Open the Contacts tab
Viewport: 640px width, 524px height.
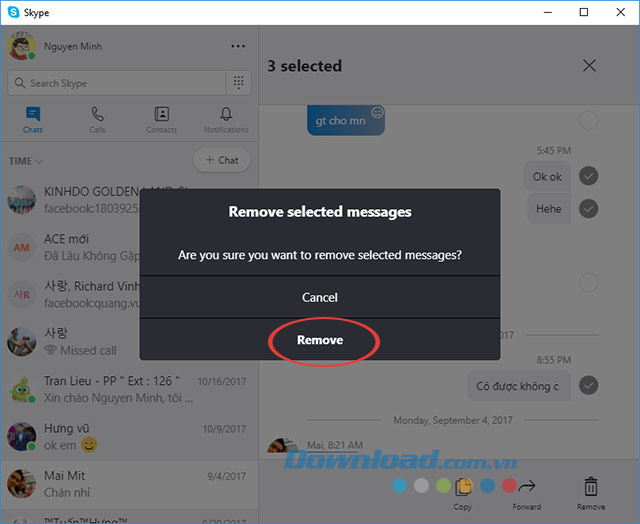click(x=162, y=120)
